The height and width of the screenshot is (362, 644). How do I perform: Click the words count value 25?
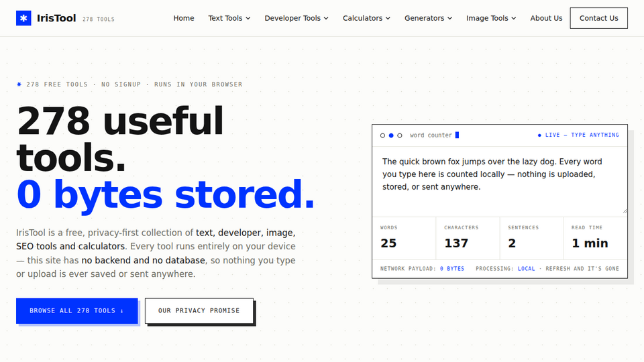click(388, 243)
